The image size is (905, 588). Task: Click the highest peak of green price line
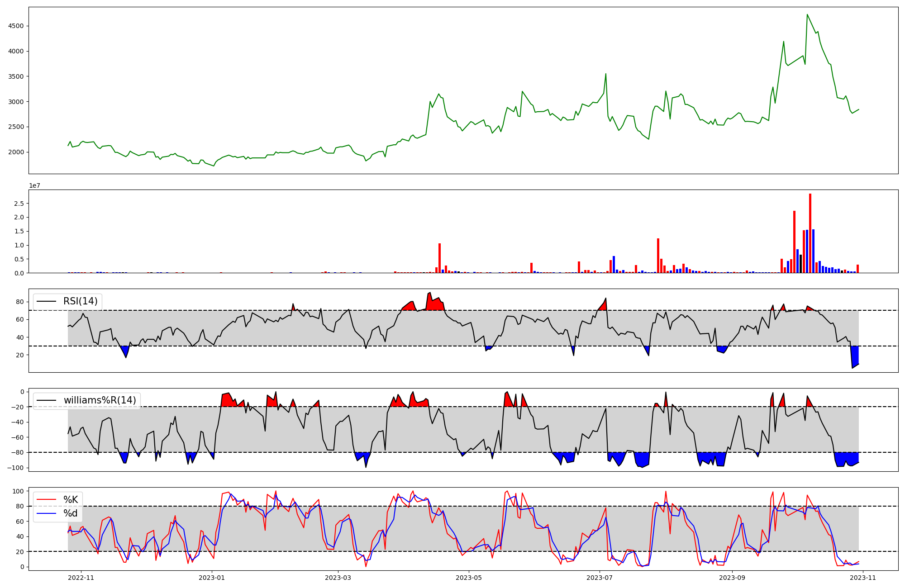pyautogui.click(x=807, y=15)
